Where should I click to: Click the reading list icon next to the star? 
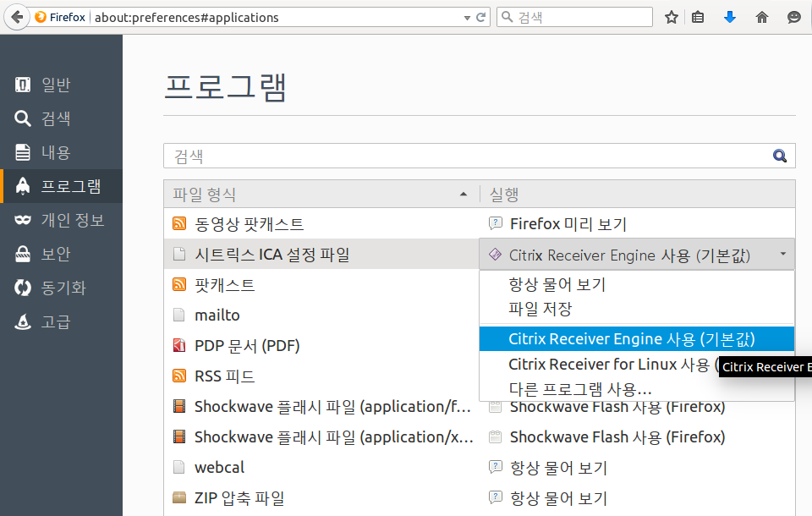pos(698,16)
